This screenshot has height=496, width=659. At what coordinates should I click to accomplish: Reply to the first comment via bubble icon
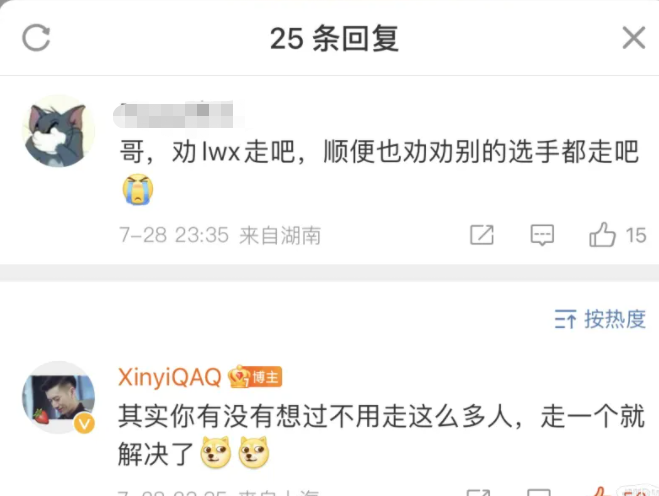coord(542,235)
